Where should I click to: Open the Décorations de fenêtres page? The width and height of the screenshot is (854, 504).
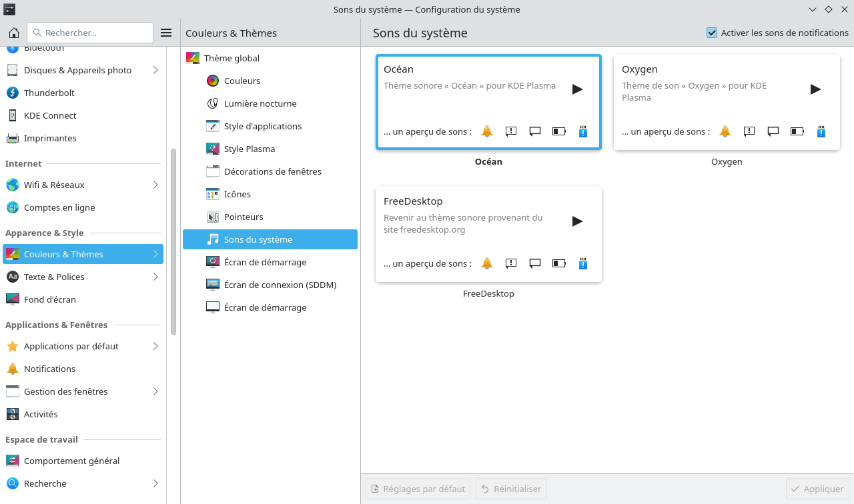[x=272, y=171]
